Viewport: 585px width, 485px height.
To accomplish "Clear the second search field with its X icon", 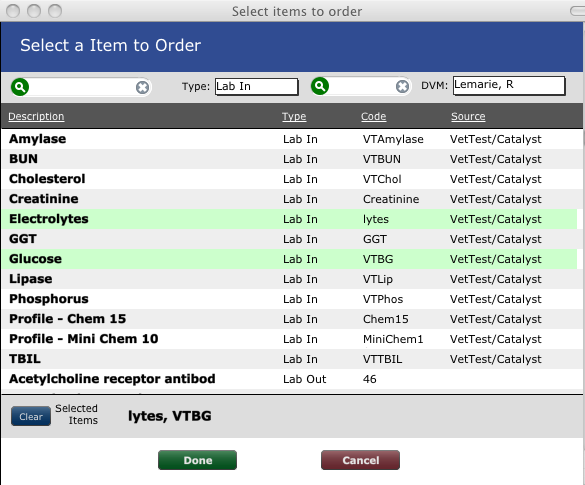I will 402,87.
